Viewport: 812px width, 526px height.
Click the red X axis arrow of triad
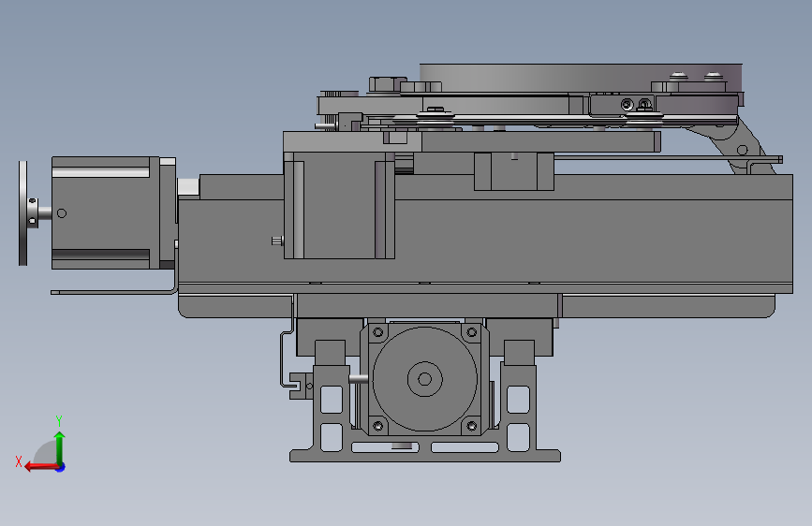point(41,467)
